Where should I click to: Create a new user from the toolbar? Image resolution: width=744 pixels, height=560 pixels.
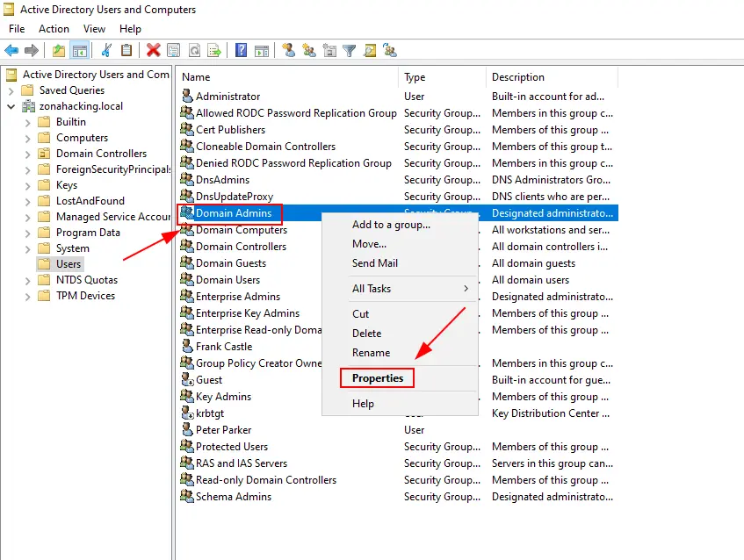pyautogui.click(x=288, y=50)
